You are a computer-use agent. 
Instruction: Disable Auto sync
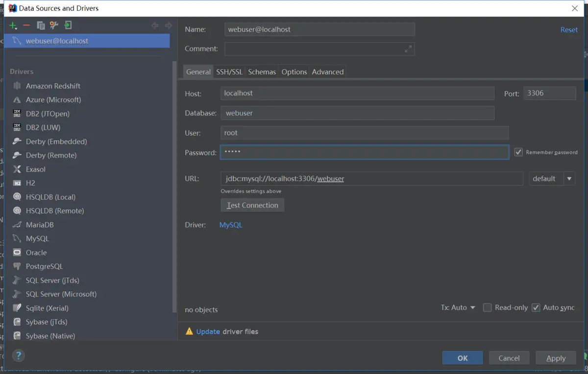pyautogui.click(x=535, y=307)
